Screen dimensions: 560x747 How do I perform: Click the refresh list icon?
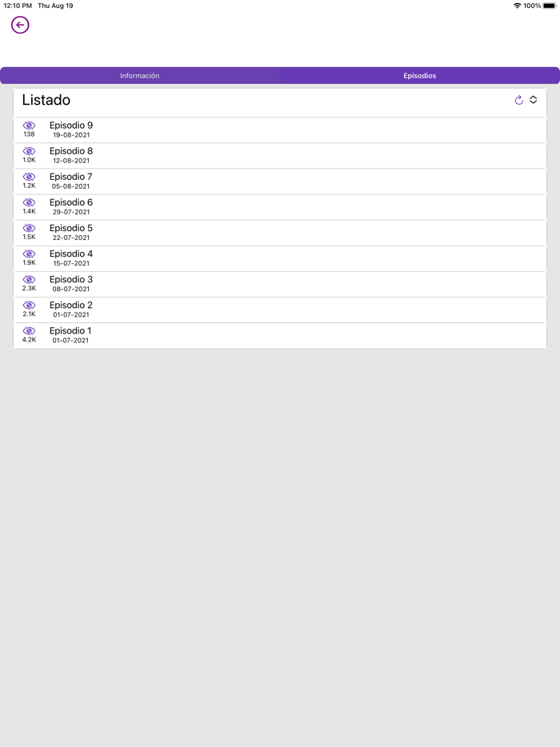click(x=518, y=100)
